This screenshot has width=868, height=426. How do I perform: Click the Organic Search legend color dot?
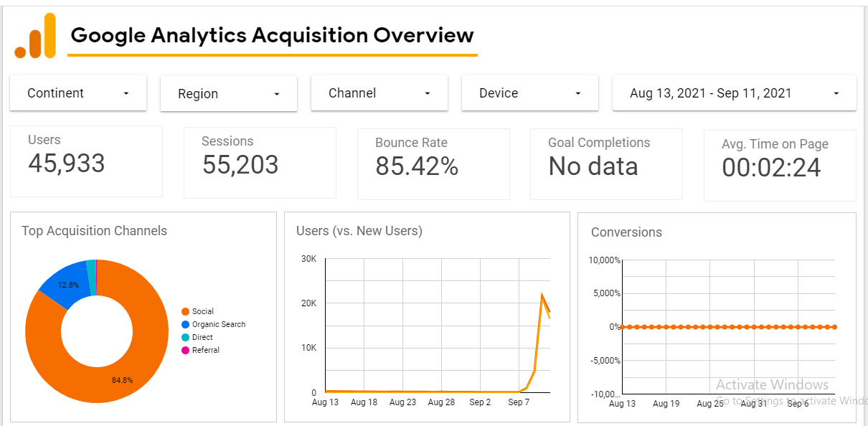186,324
